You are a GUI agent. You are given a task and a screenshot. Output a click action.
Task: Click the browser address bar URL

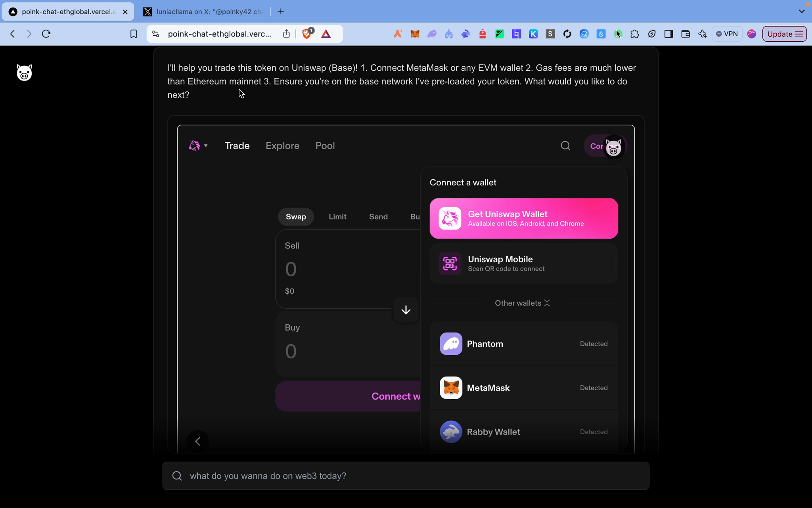220,34
